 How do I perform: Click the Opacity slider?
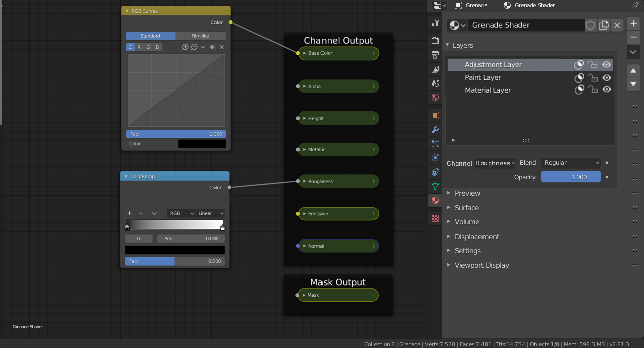click(x=571, y=177)
